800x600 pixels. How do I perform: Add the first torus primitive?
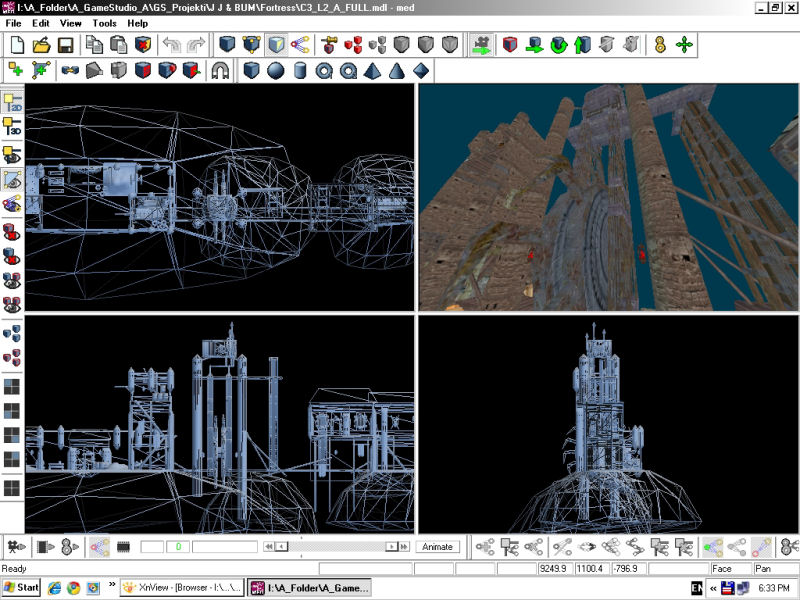tap(324, 70)
